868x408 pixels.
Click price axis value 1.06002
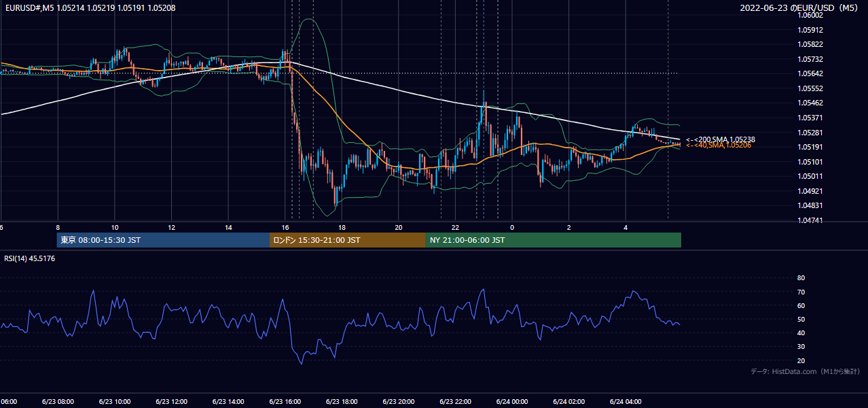(810, 15)
